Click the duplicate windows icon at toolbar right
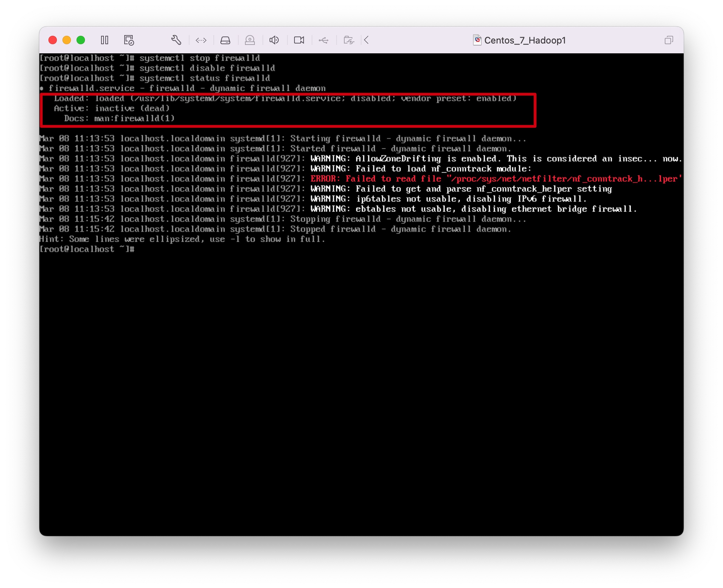723x588 pixels. pyautogui.click(x=669, y=40)
